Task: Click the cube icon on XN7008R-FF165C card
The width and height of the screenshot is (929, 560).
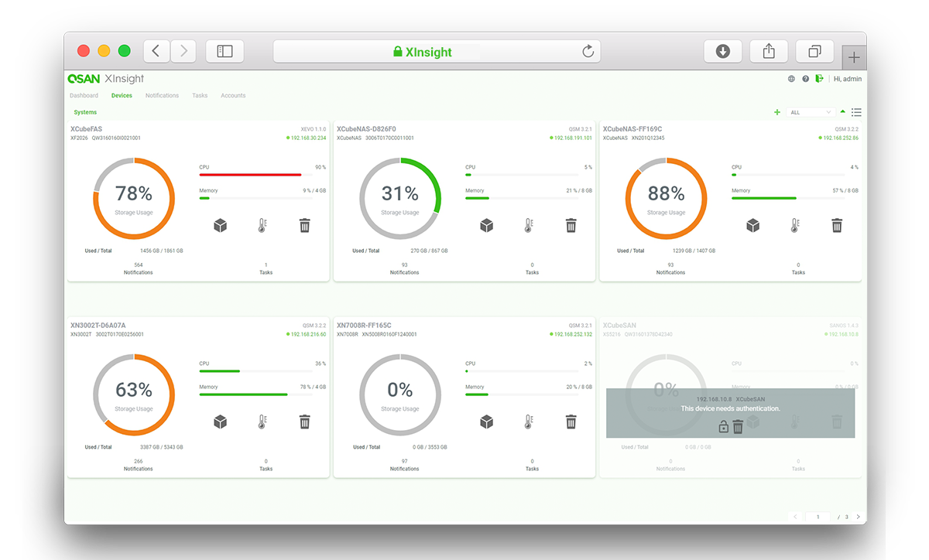Action: (x=487, y=422)
